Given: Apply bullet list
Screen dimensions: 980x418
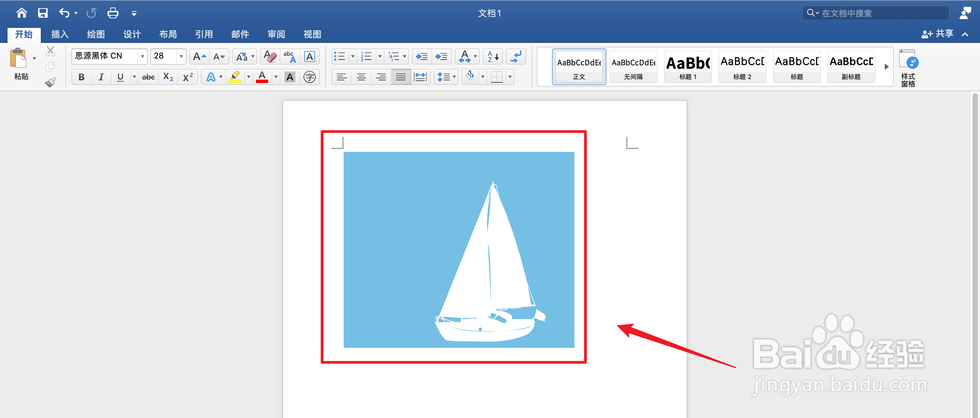Looking at the screenshot, I should tap(339, 57).
